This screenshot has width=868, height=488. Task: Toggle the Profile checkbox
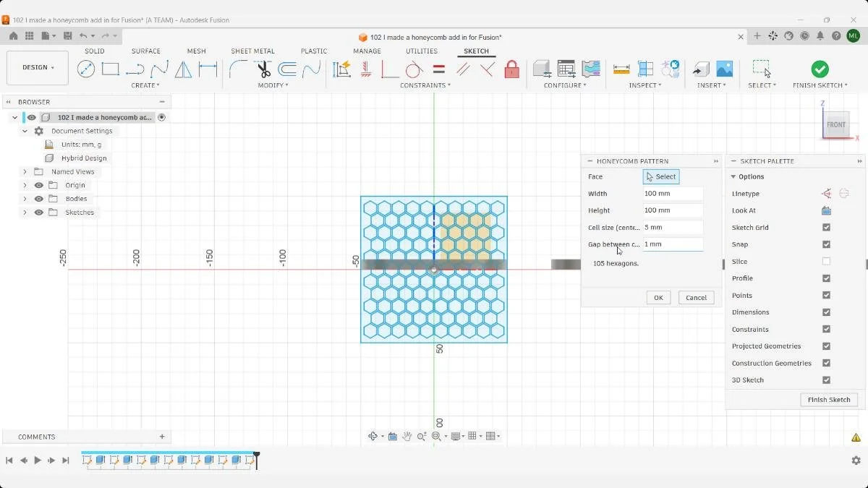(x=826, y=278)
